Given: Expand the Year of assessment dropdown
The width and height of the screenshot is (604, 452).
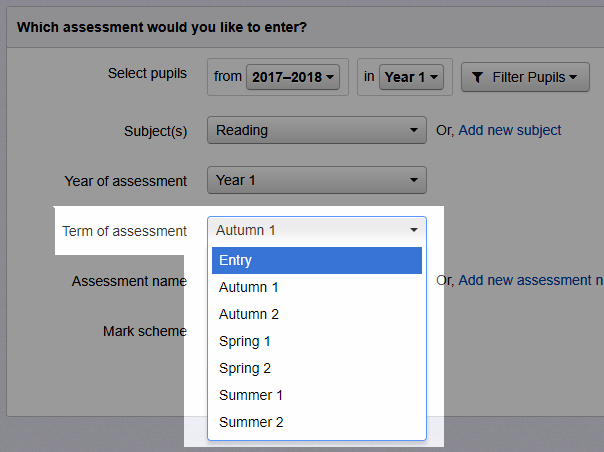Looking at the screenshot, I should [x=317, y=180].
